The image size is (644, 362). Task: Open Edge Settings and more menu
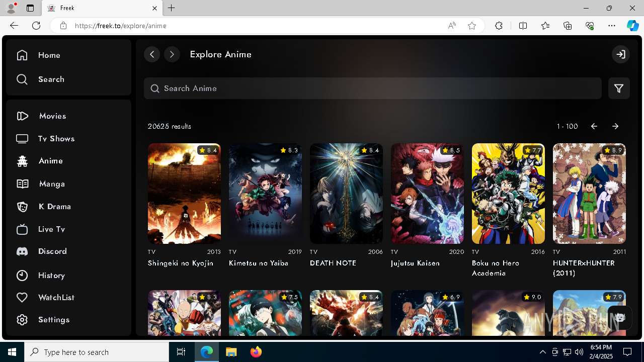point(612,26)
